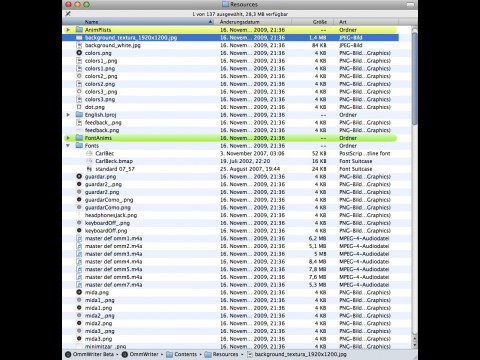Select the guardar2_.png row

[x=230, y=184]
